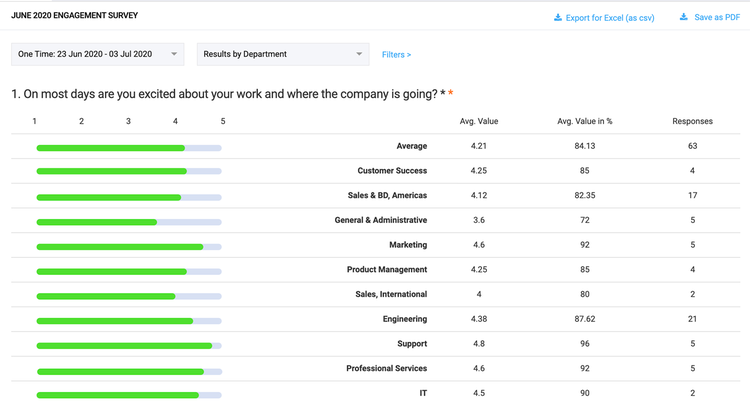Select the Avg. Value in % header

tap(584, 121)
